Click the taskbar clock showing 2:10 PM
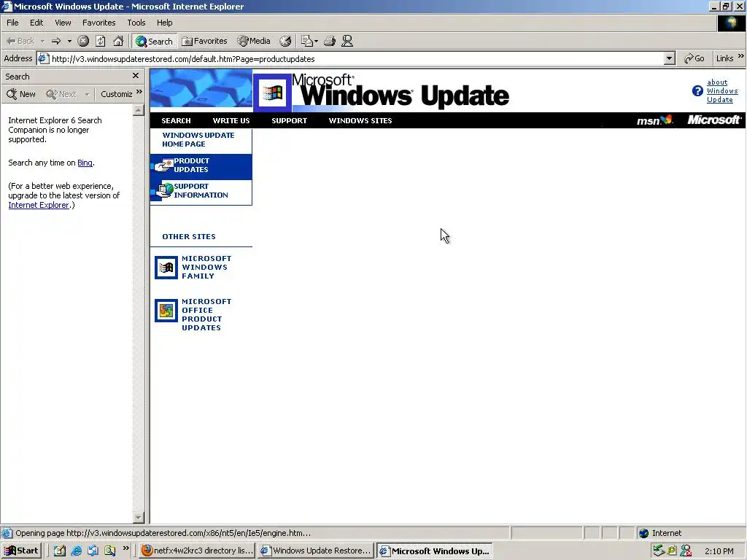747x560 pixels. 719,551
